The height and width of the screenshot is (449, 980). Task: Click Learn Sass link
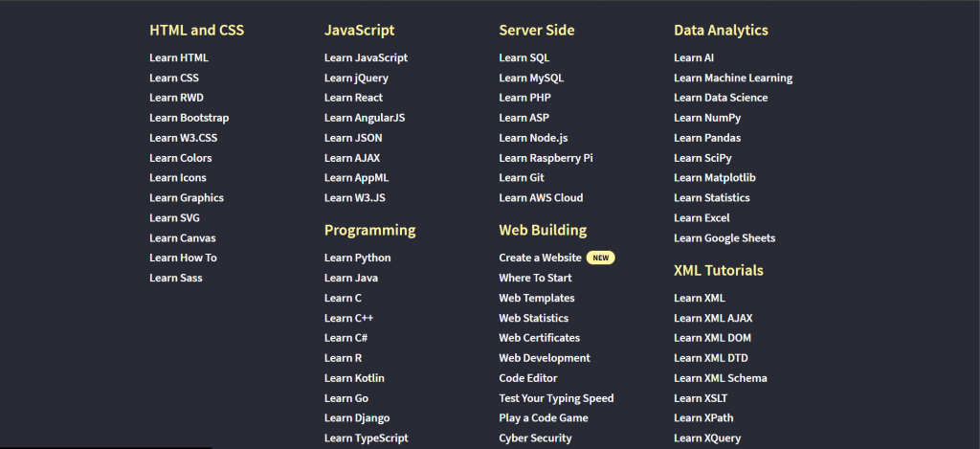[176, 278]
